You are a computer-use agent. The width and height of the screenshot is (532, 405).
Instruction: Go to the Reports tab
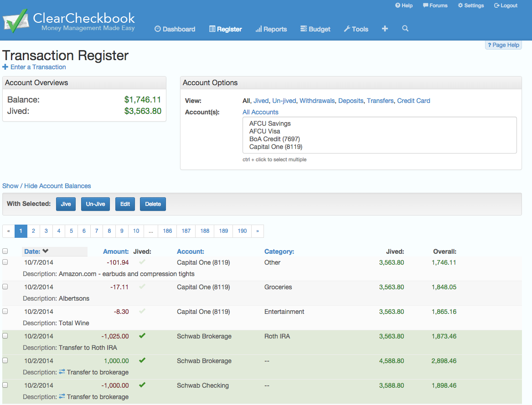pyautogui.click(x=271, y=29)
